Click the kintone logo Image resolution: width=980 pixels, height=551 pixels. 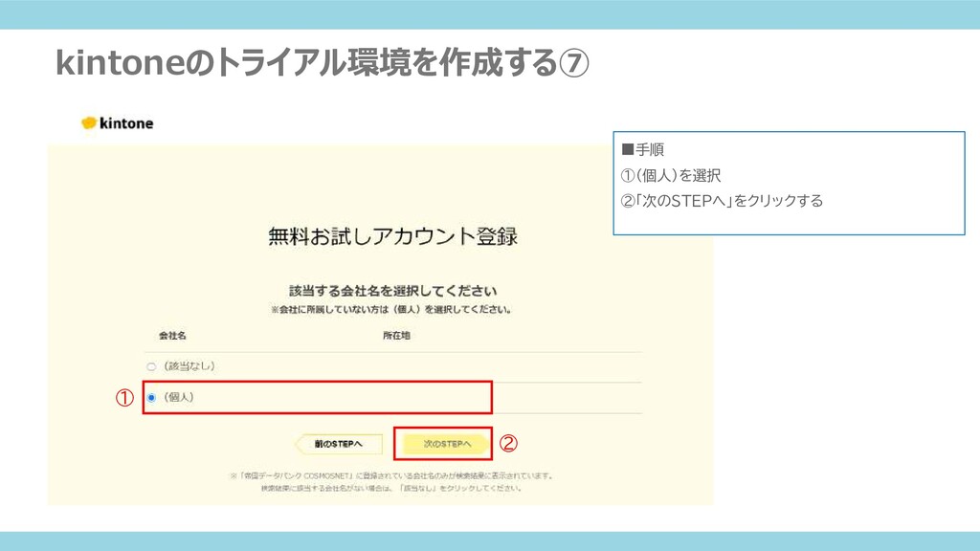pyautogui.click(x=118, y=123)
